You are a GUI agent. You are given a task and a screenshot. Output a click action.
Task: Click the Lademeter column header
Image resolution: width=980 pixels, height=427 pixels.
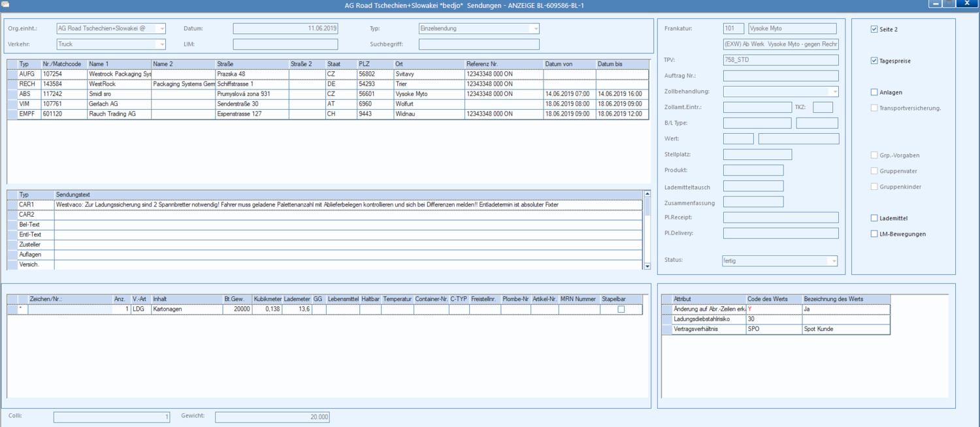[x=297, y=299]
